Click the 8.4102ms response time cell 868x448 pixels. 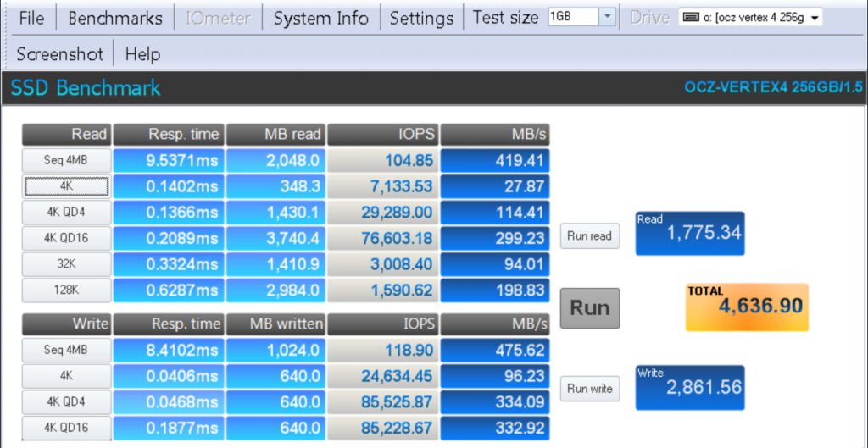(169, 350)
